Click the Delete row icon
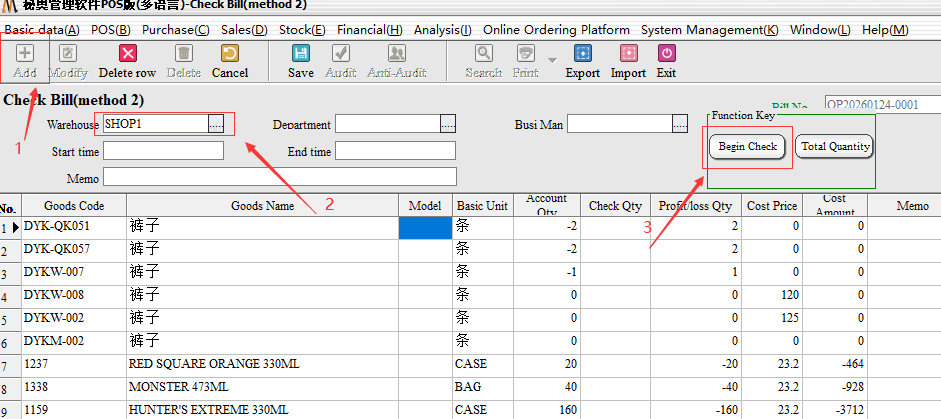Viewport: 941px width, 419px height. pos(127,55)
